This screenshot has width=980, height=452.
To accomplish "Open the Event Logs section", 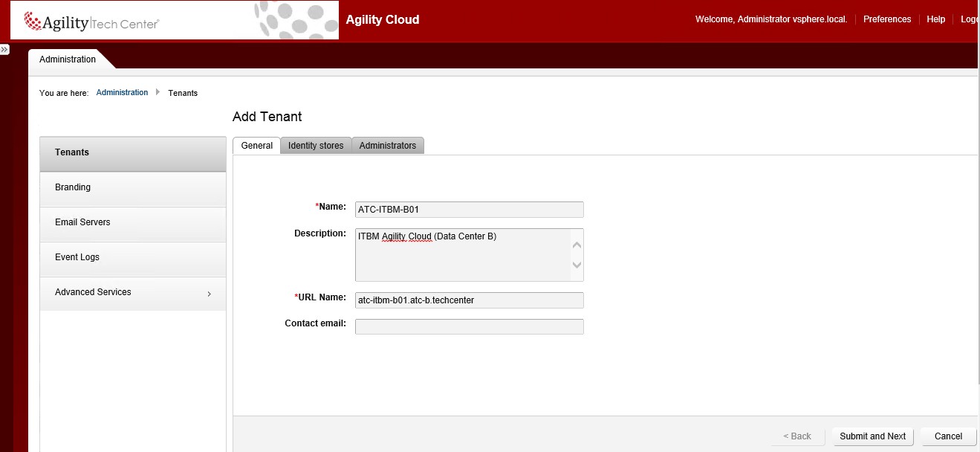I will [77, 257].
